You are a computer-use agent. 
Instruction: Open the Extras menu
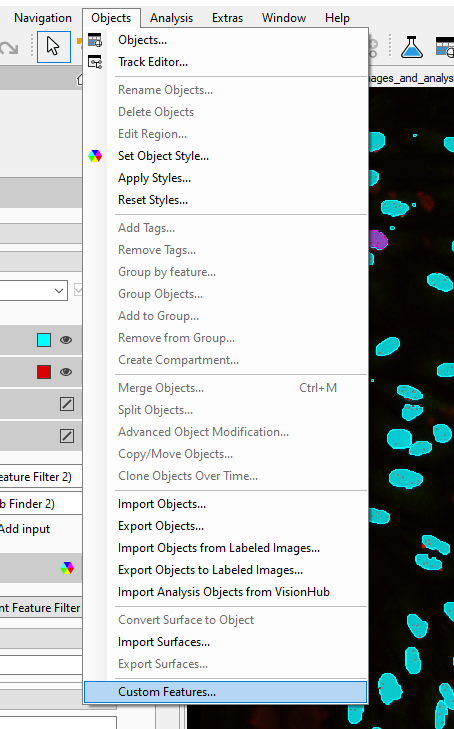227,18
